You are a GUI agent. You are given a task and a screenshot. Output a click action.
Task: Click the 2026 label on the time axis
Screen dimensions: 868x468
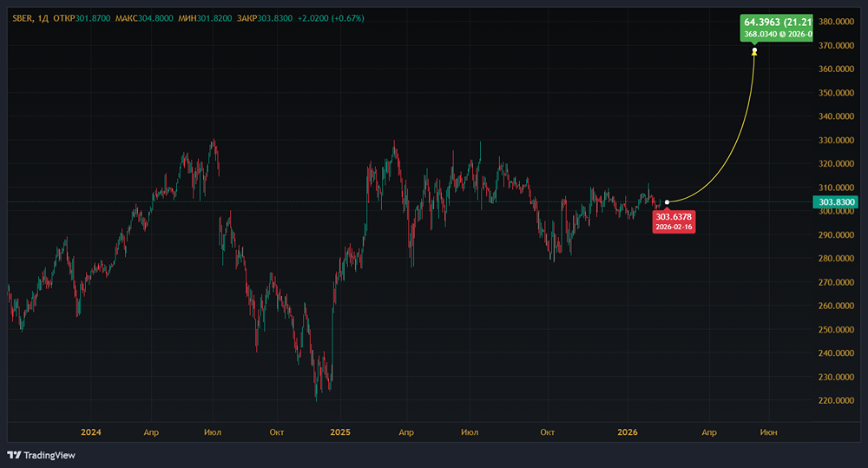coord(628,432)
